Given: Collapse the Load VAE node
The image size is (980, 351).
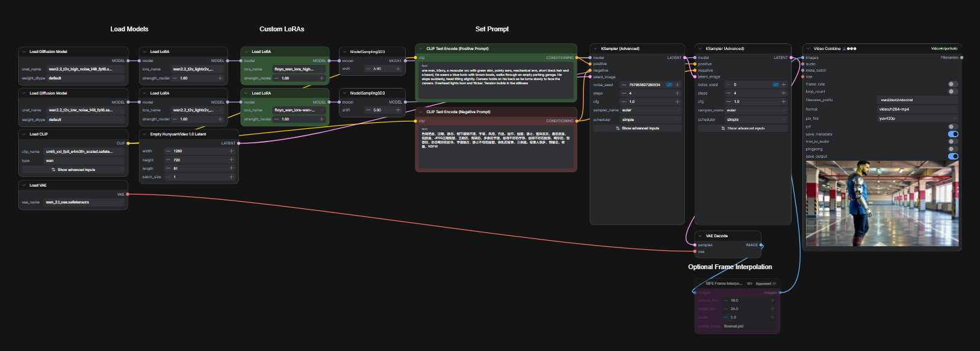Looking at the screenshot, I should tap(25, 185).
